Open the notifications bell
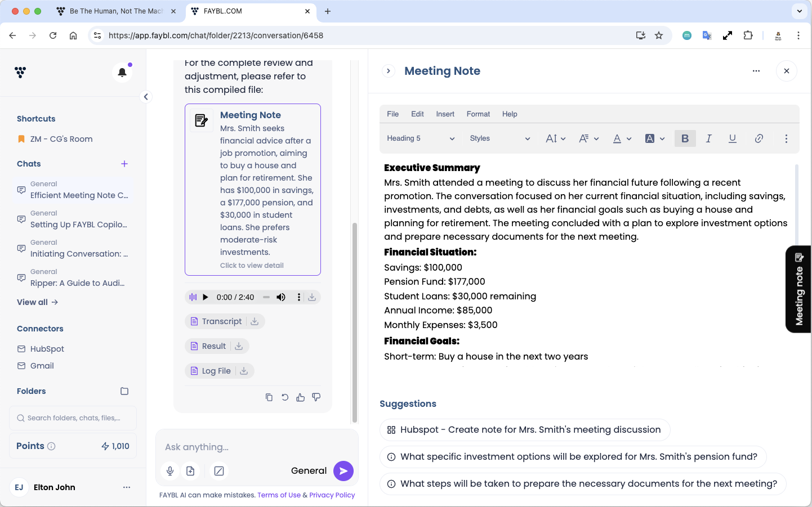Viewport: 812px width, 507px height. point(122,72)
